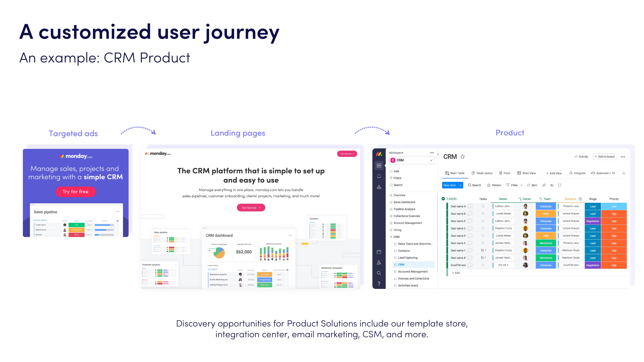Open Add View dropdown in CRM toolbar
The height and width of the screenshot is (362, 644).
click(555, 173)
